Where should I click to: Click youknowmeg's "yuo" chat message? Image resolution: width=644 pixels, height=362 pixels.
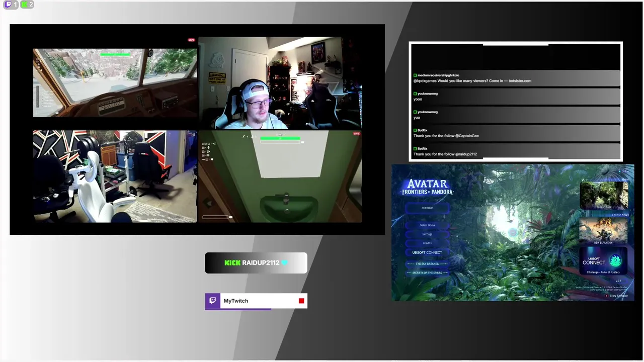[516, 115]
